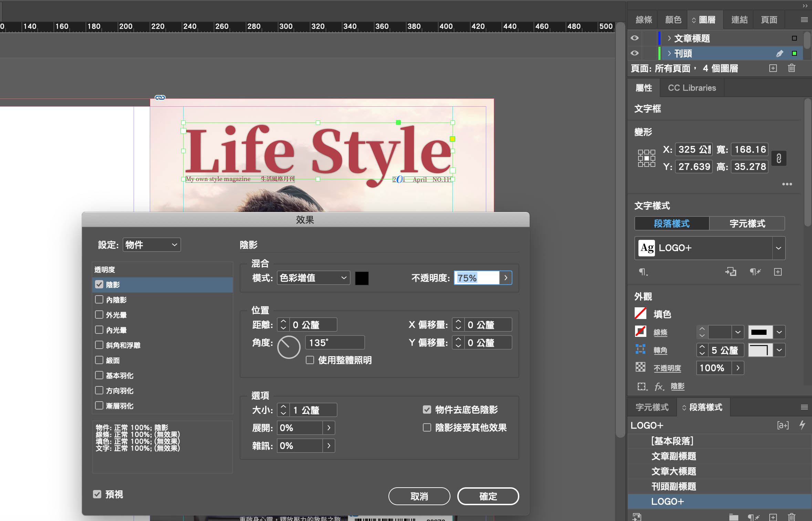Viewport: 812px width, 521px height.
Task: Expand the 刊頭 layer disclosure arrow
Action: (669, 53)
